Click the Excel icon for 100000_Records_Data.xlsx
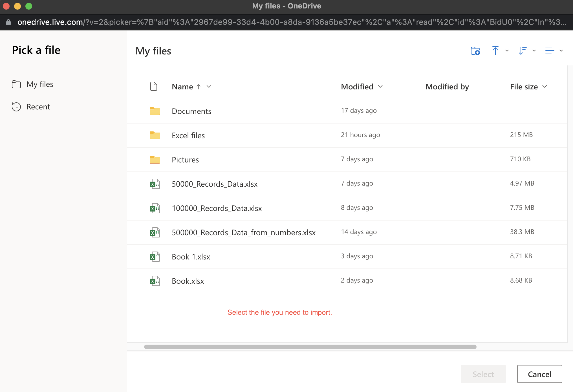Viewport: 573px width, 392px height. click(x=155, y=208)
